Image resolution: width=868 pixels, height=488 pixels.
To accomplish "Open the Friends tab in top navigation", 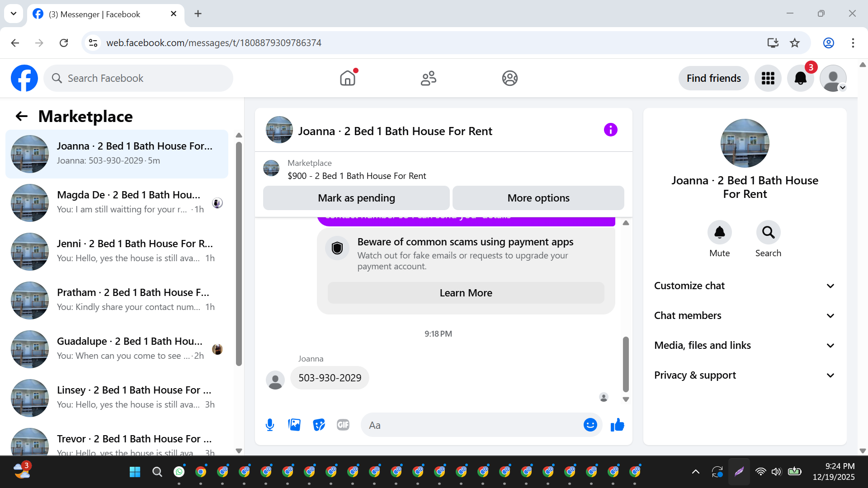I will (x=428, y=78).
